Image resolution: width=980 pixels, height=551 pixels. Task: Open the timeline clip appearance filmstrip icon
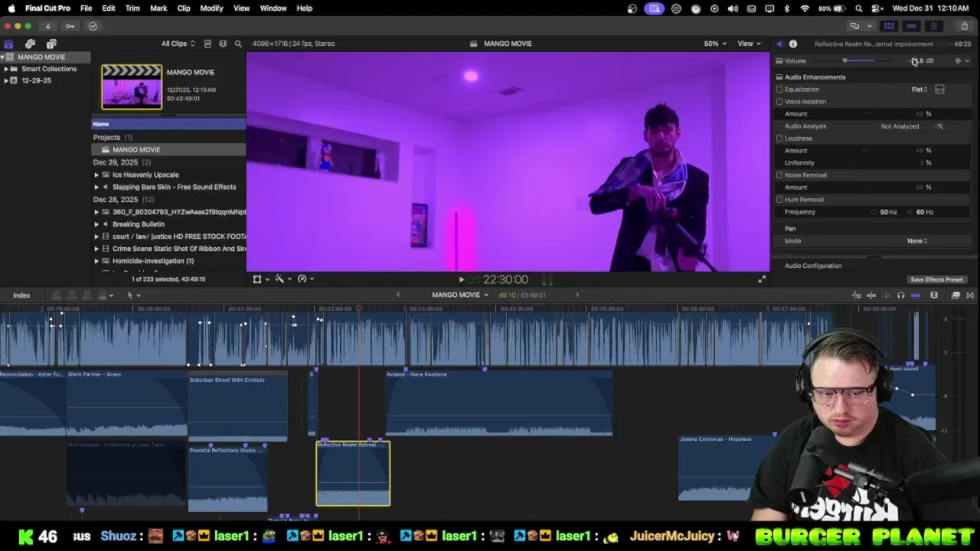pyautogui.click(x=934, y=295)
